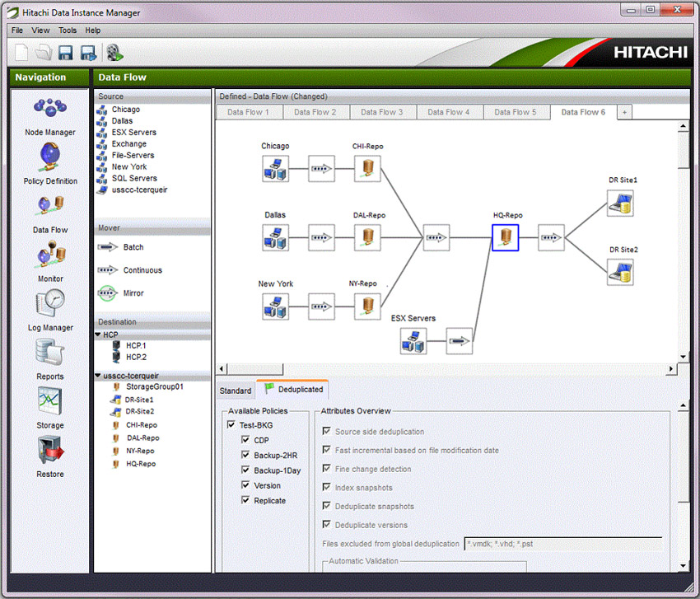700x599 pixels.
Task: Toggle the Backup-2HR checkbox
Action: tap(245, 455)
